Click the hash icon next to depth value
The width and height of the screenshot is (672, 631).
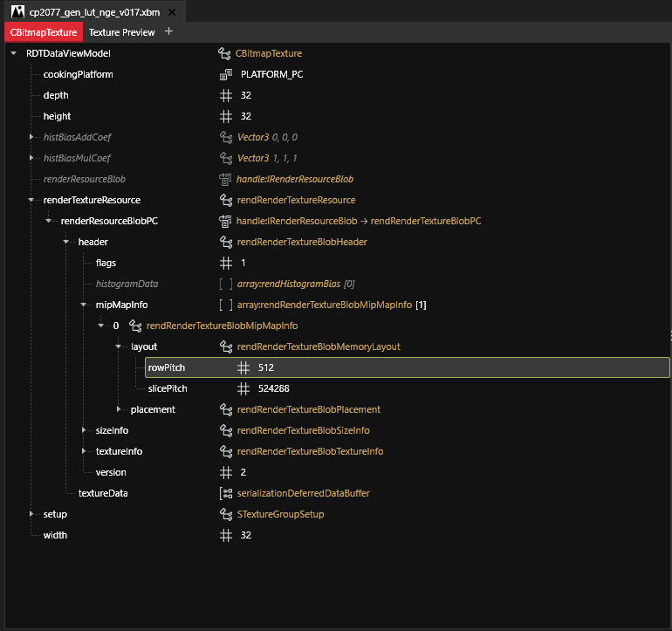coord(225,96)
